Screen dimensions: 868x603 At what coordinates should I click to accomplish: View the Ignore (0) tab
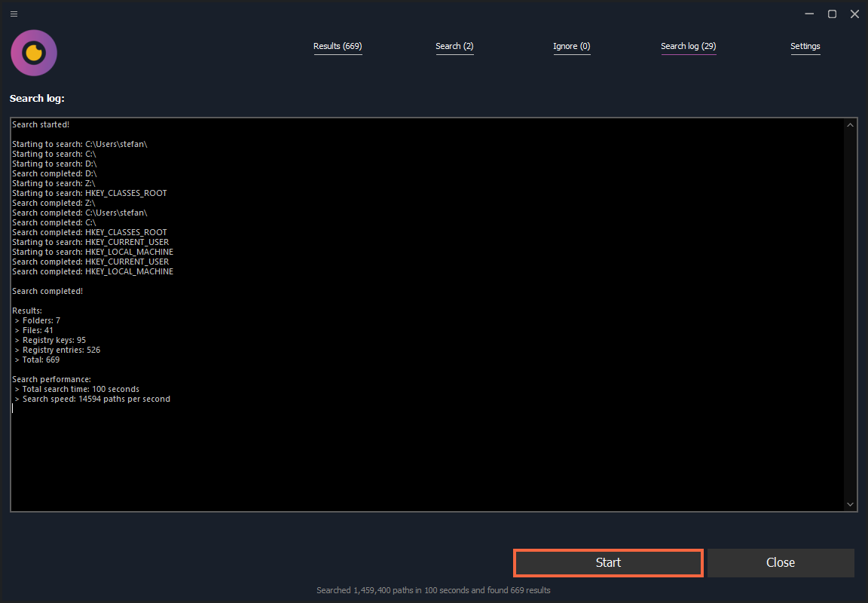[x=571, y=46]
